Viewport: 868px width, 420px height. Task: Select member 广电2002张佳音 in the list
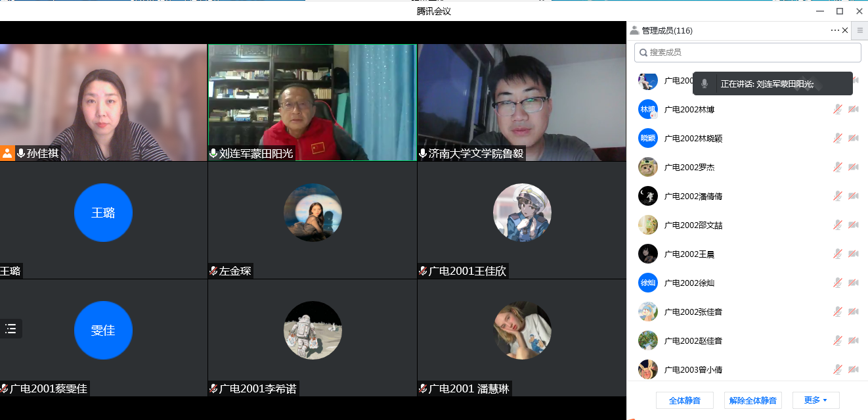(693, 312)
